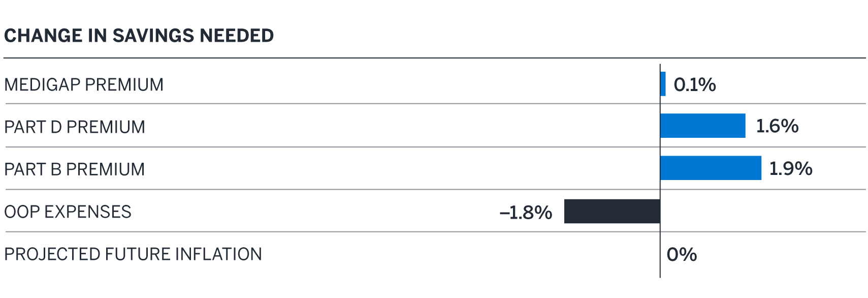The height and width of the screenshot is (298, 868).
Task: Click the small blue Medigap Premium bar
Action: click(663, 84)
